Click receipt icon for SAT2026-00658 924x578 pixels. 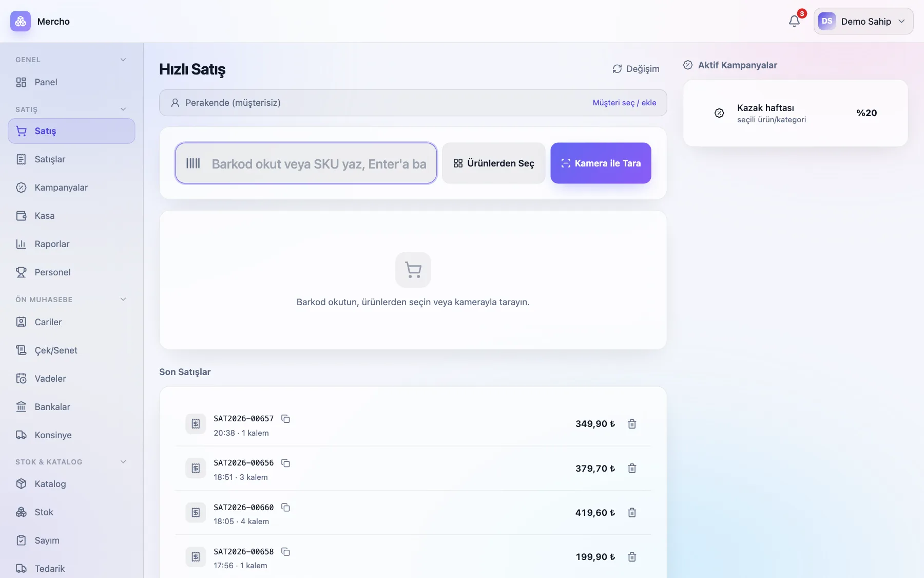coord(196,556)
